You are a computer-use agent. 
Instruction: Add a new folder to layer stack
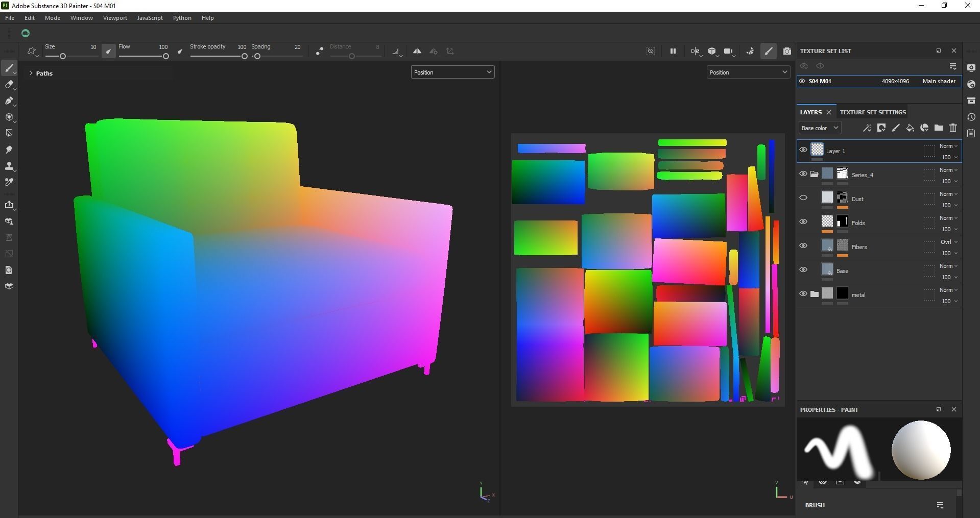pyautogui.click(x=939, y=128)
